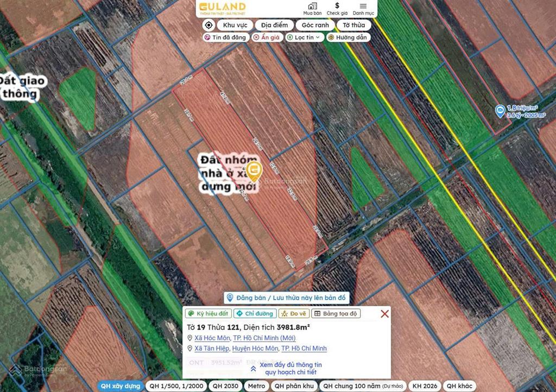Open TP. Hồ Chí Minh (Mới) link
The width and height of the screenshot is (556, 392).
pos(264,338)
